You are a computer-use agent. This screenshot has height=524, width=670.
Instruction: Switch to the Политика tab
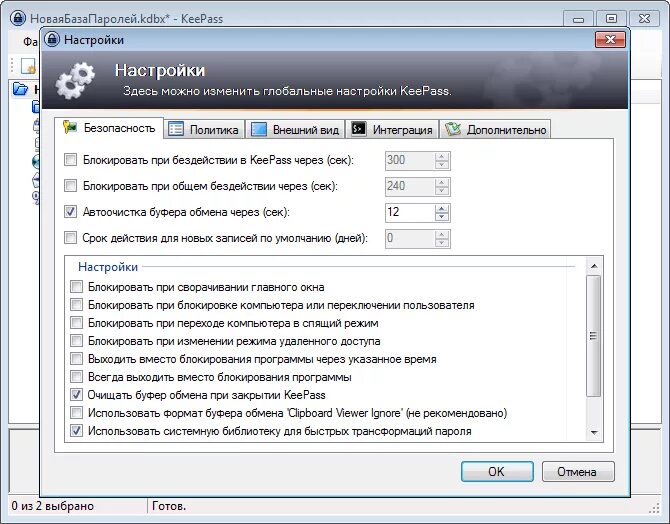pyautogui.click(x=204, y=130)
